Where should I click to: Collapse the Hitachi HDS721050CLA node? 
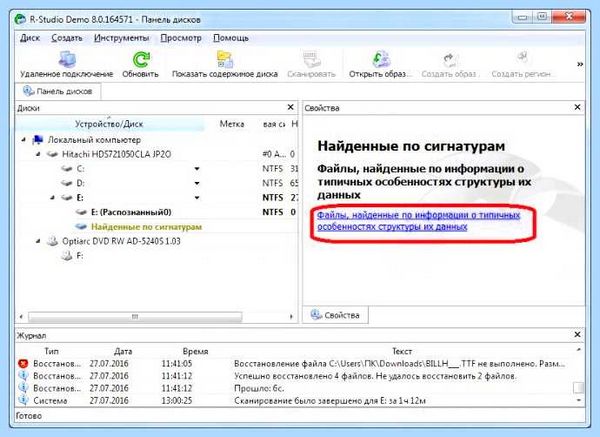click(x=38, y=155)
